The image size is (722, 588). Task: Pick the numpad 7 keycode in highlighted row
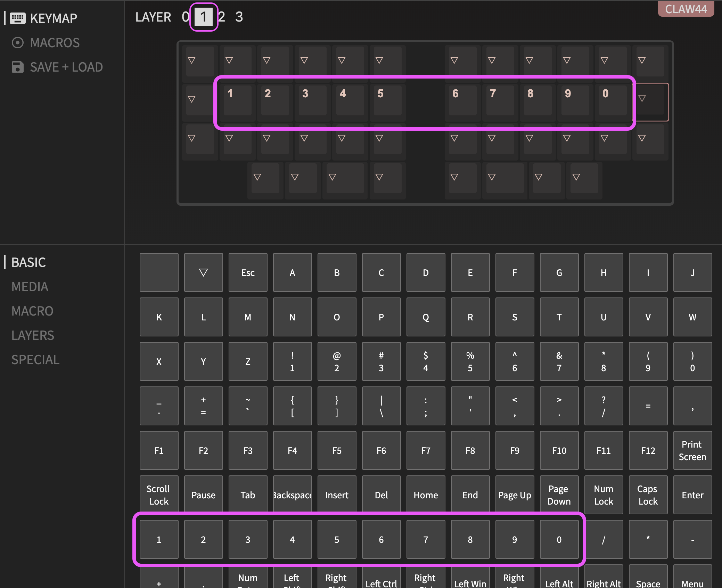pos(426,539)
